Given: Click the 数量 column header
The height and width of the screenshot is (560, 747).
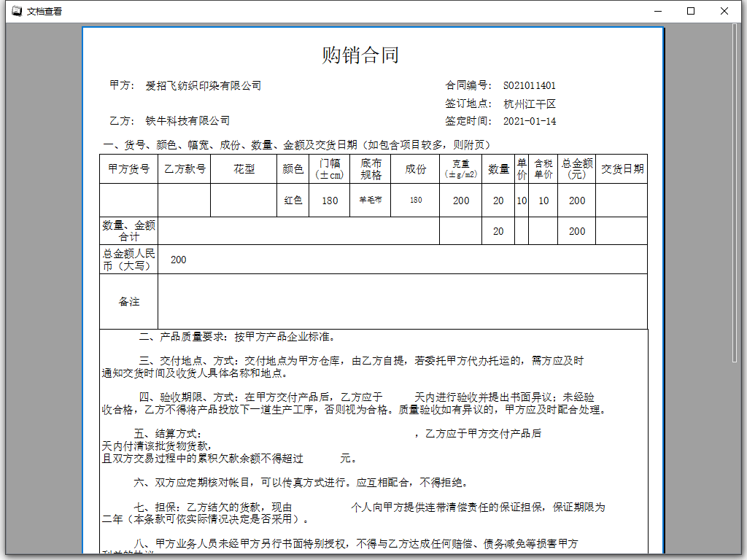Looking at the screenshot, I should pos(498,169).
